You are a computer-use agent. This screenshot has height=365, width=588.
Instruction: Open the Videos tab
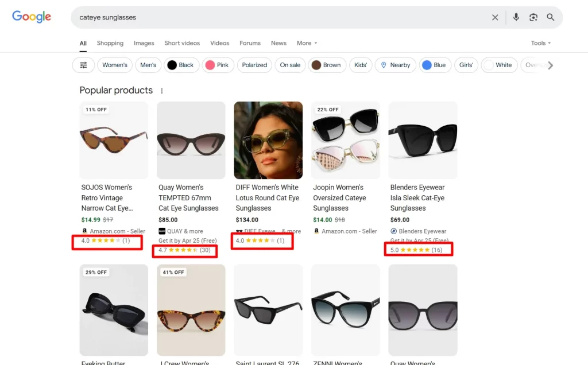coord(220,43)
